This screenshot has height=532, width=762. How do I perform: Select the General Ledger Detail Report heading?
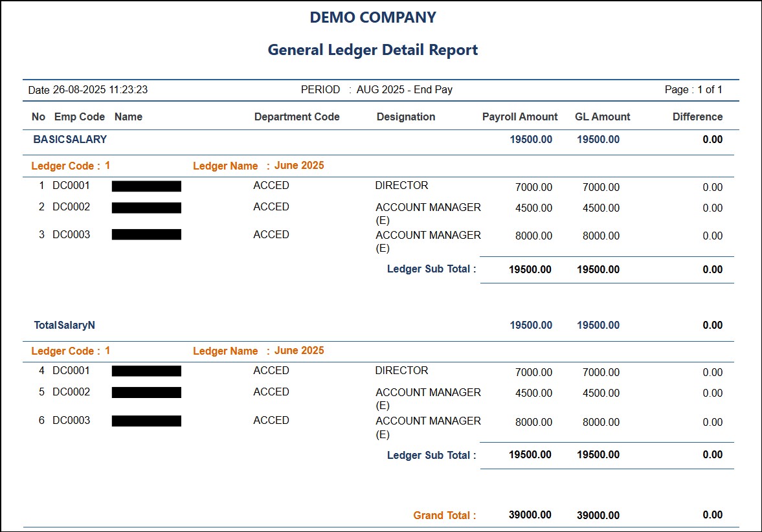(x=373, y=50)
